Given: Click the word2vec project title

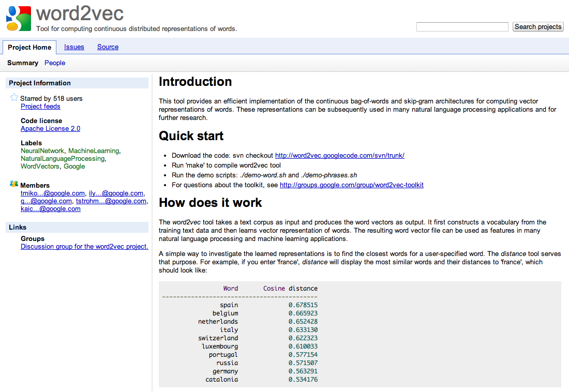Looking at the screenshot, I should coord(80,13).
